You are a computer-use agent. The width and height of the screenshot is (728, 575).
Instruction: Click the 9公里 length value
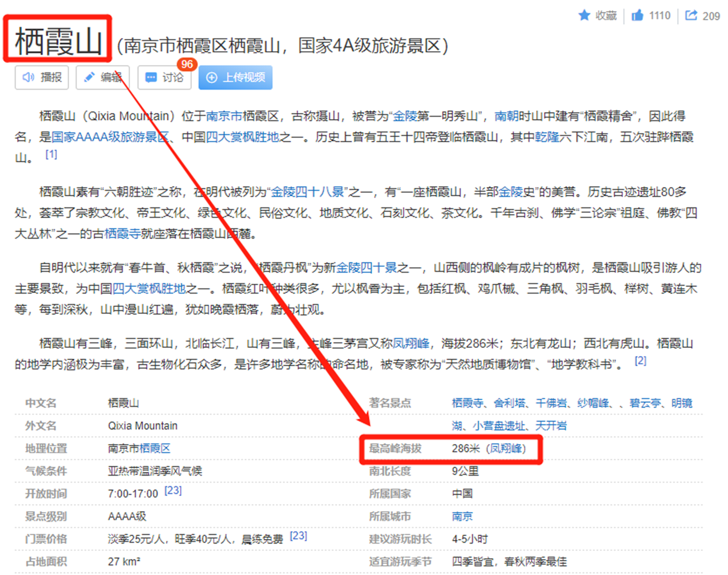[466, 471]
